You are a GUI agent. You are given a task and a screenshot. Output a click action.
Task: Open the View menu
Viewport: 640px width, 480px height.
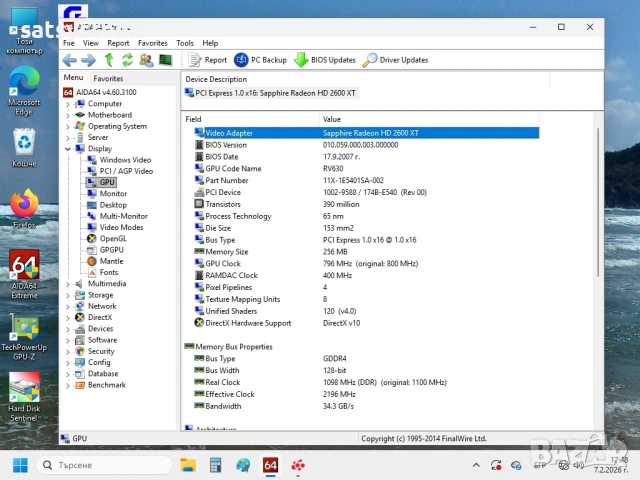(91, 43)
